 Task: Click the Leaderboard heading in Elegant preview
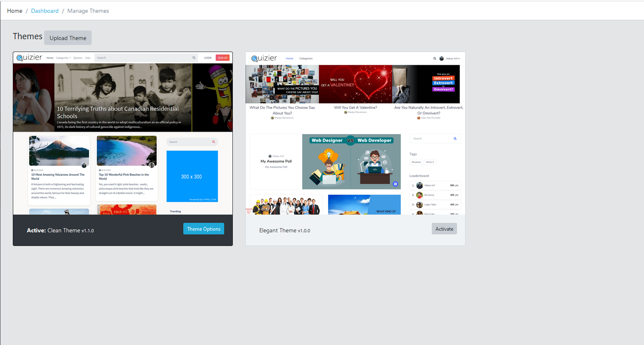click(419, 176)
